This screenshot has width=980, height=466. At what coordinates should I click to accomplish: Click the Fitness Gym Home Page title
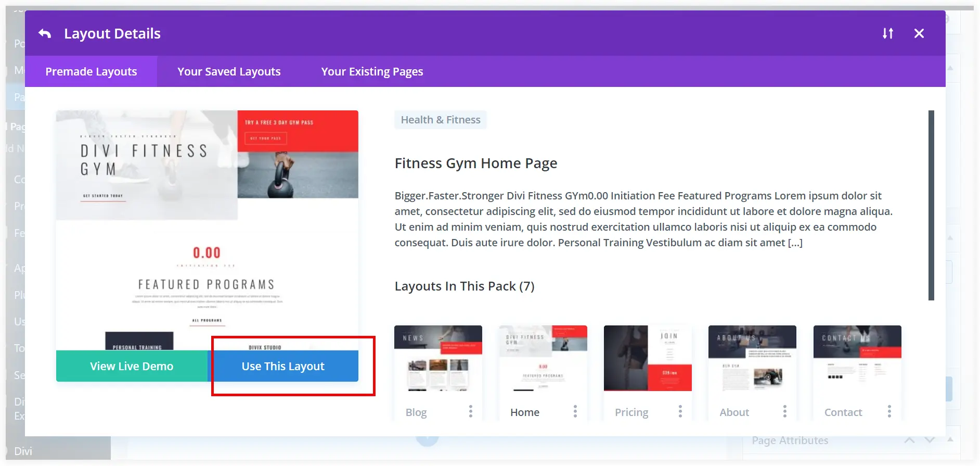[475, 163]
